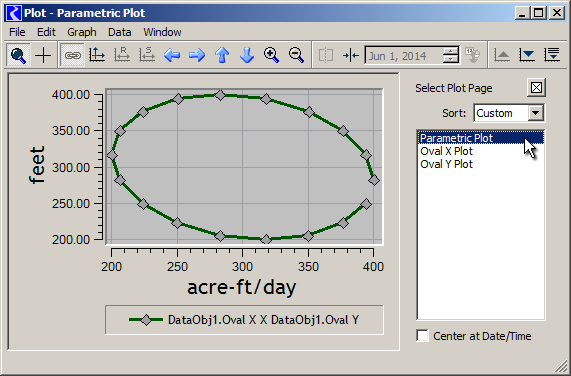Close the Select Plot Page panel
Screen dimensions: 571x376
536,88
